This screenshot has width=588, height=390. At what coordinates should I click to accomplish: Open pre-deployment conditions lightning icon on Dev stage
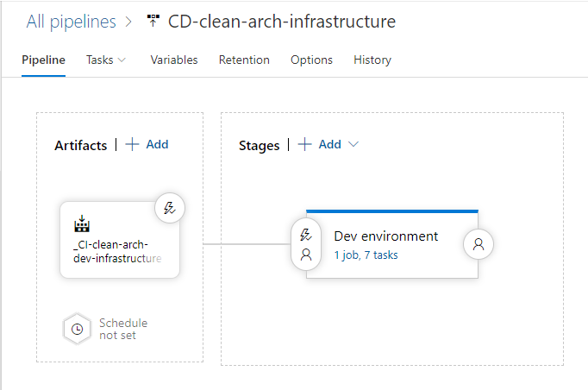point(305,234)
